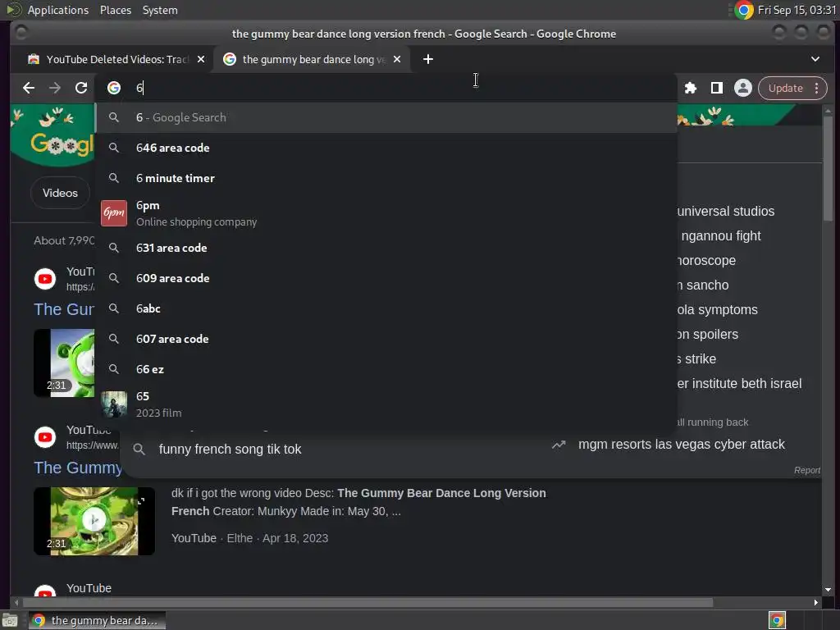Click the 'horoscope' trending search
Screen dimensions: 840x630
tap(706, 260)
